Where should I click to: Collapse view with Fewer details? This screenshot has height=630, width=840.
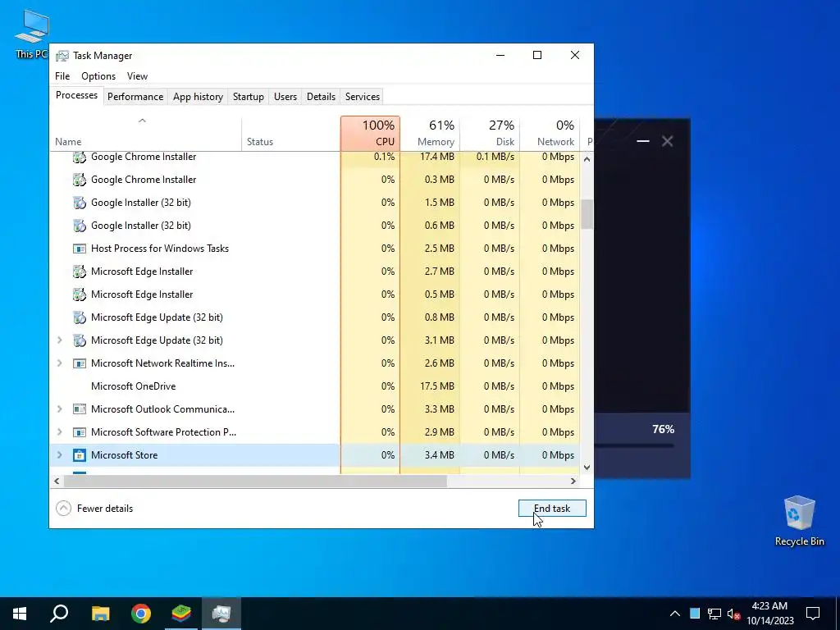(x=94, y=509)
